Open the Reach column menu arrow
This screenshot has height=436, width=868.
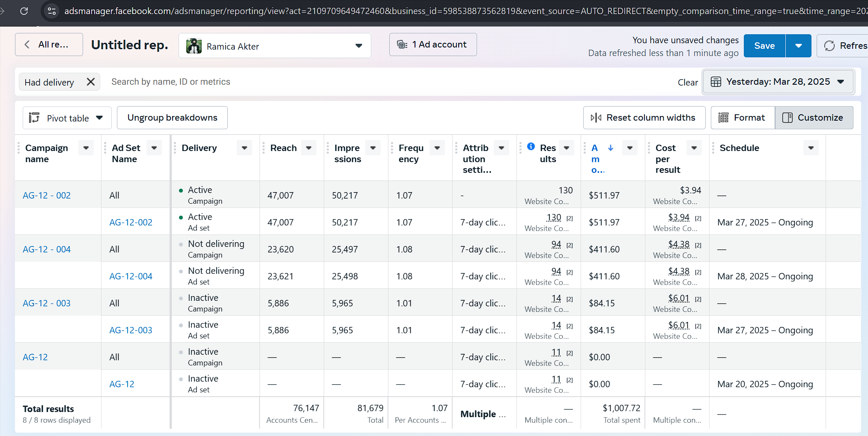pyautogui.click(x=309, y=148)
